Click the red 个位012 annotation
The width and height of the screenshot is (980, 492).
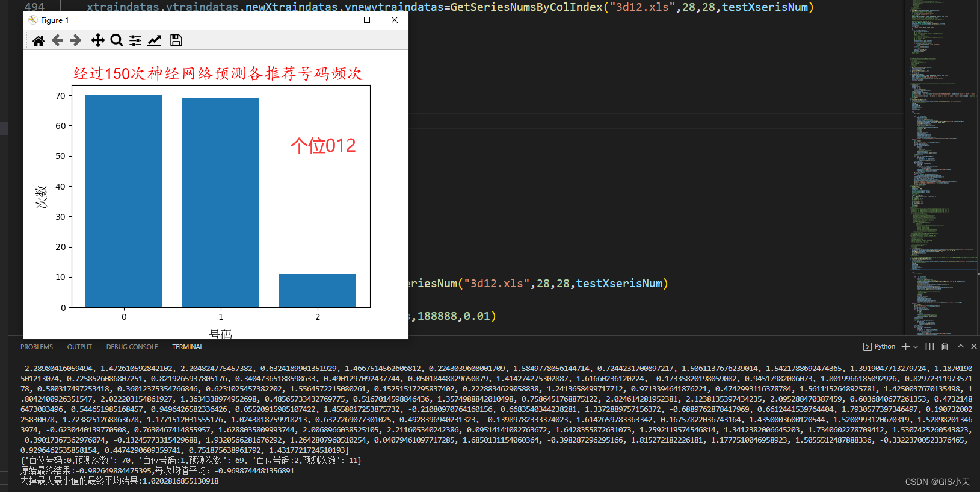(x=323, y=145)
